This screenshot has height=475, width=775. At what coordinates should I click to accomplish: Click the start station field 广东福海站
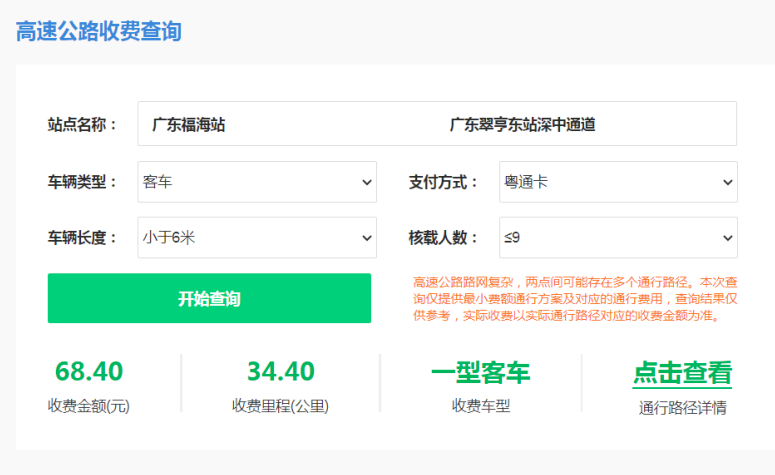tap(189, 125)
